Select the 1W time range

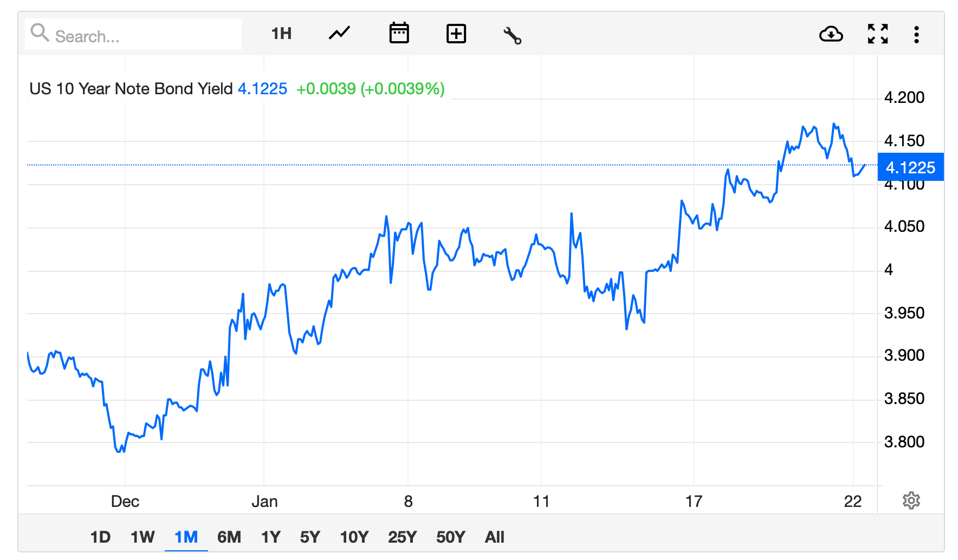click(143, 537)
